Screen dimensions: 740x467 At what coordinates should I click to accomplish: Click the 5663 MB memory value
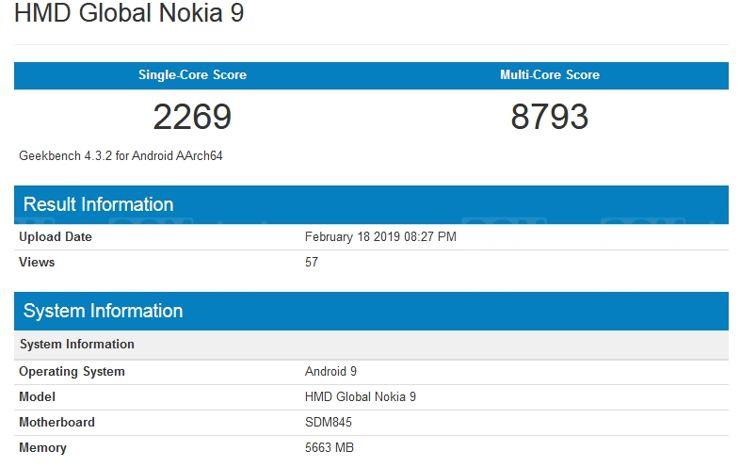329,448
